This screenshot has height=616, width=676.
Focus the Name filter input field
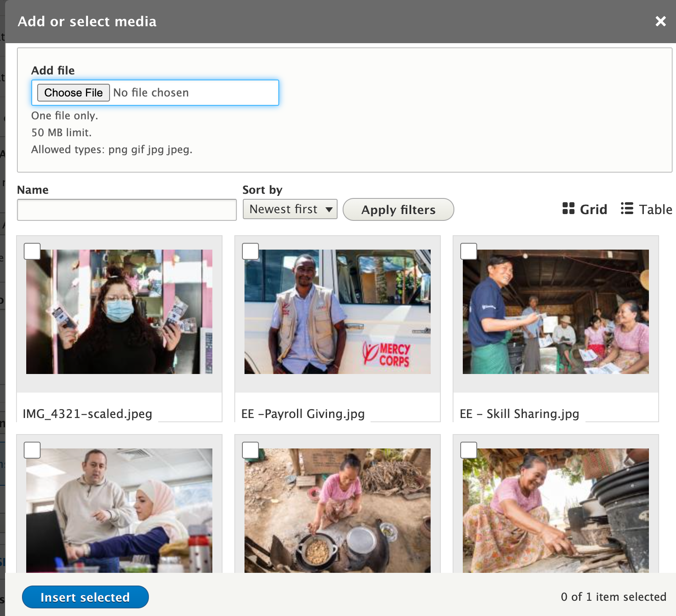[x=126, y=210]
